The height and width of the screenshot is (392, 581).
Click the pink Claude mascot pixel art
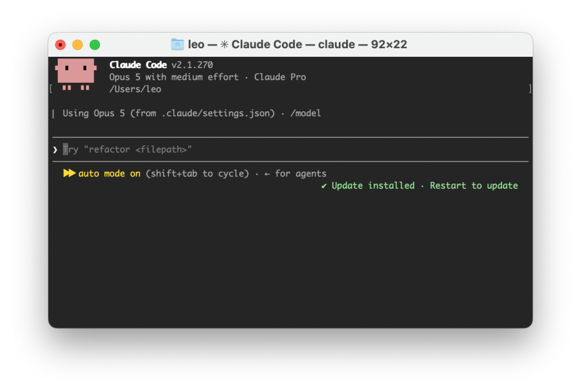[x=76, y=74]
